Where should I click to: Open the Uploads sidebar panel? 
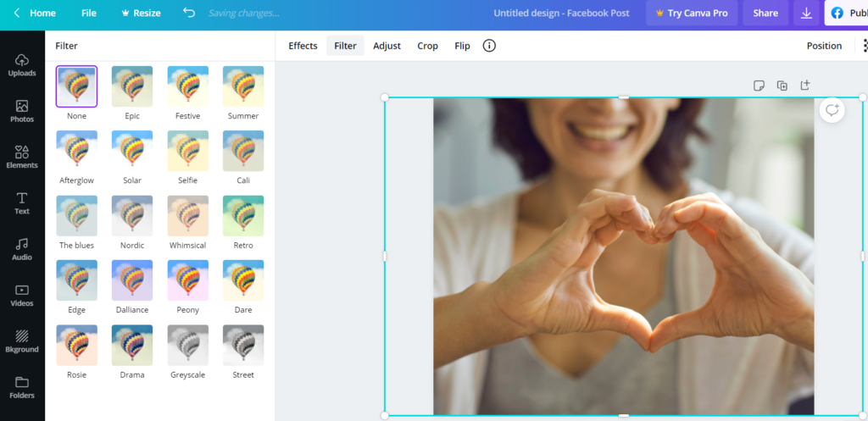22,65
